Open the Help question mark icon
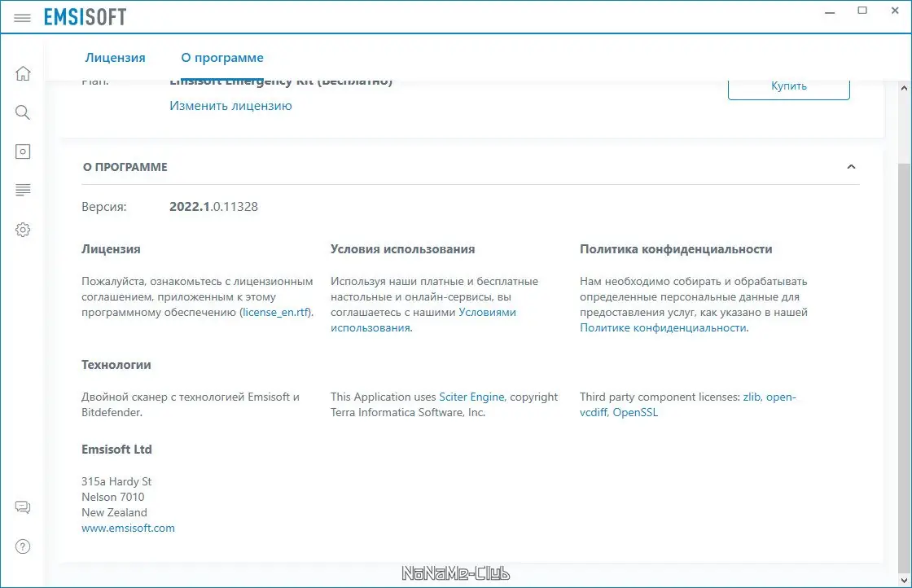The height and width of the screenshot is (588, 912). click(23, 546)
